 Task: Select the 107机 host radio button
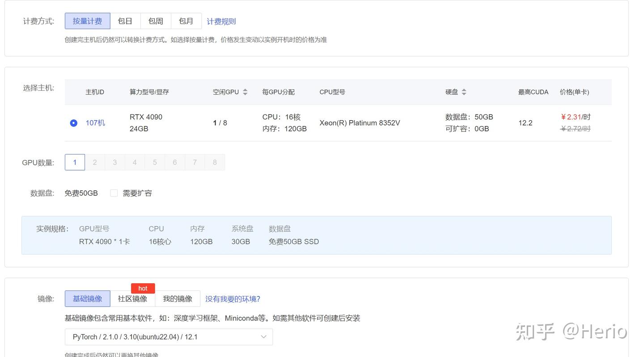[74, 123]
